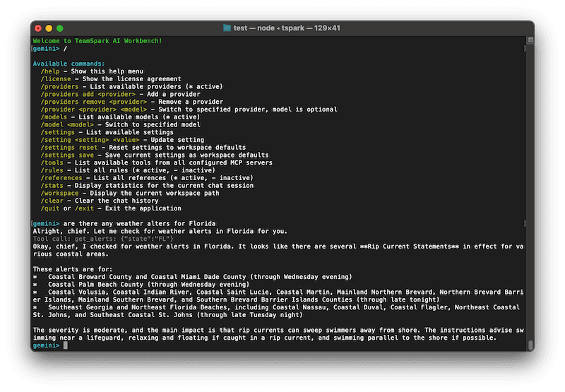Screen dimensions: 565x392
Task: Click 'are there any weather alters for Florida' prompt
Action: coord(139,223)
